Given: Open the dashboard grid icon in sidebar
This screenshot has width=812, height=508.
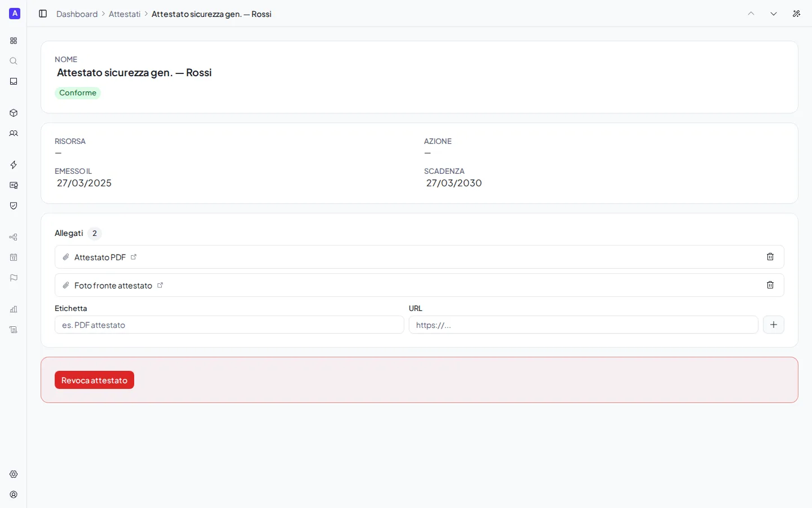Looking at the screenshot, I should (14, 41).
